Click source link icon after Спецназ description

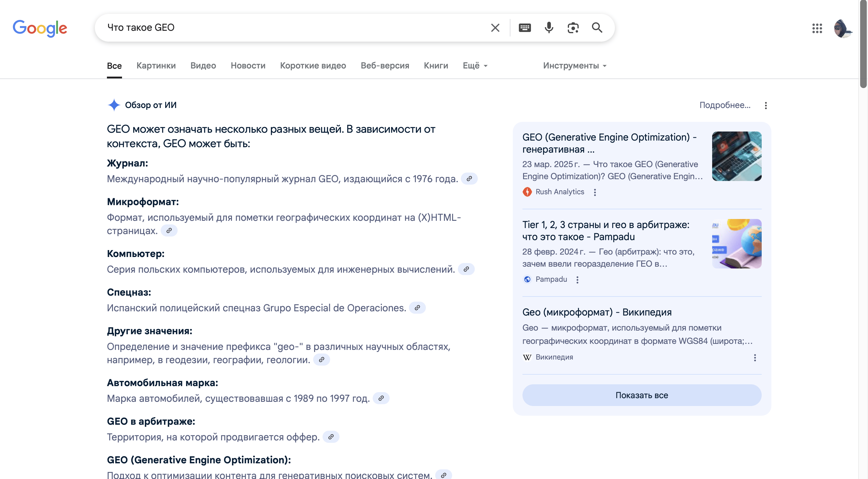pyautogui.click(x=417, y=308)
